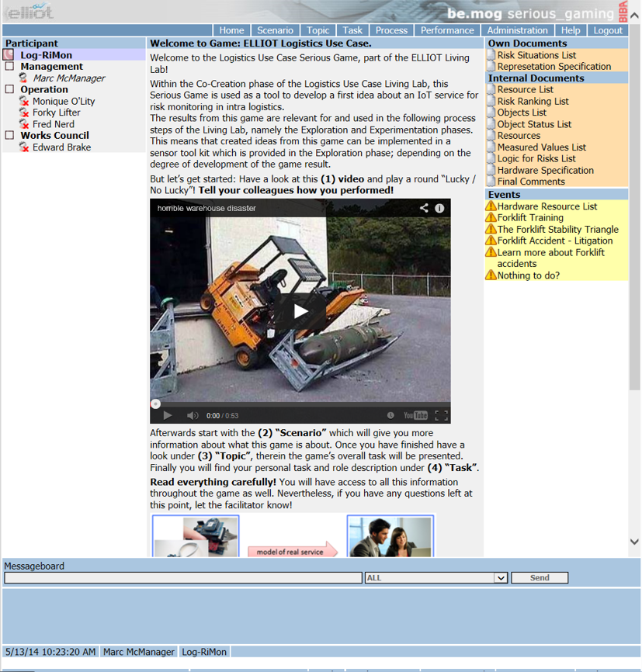
Task: Check the Management group checkbox
Action: pyautogui.click(x=9, y=67)
